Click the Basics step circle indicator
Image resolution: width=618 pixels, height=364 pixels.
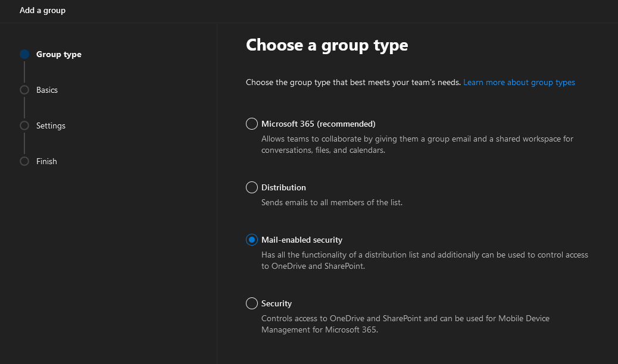24,90
